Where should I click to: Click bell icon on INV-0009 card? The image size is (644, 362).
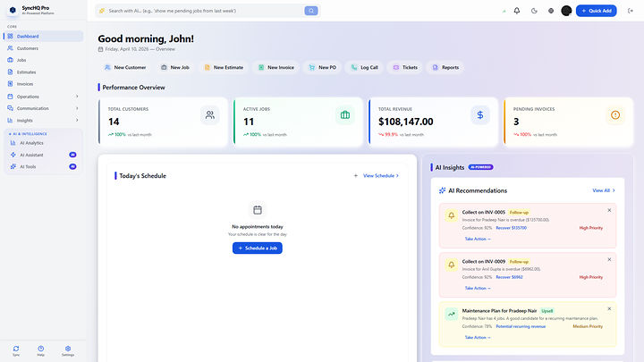point(452,265)
